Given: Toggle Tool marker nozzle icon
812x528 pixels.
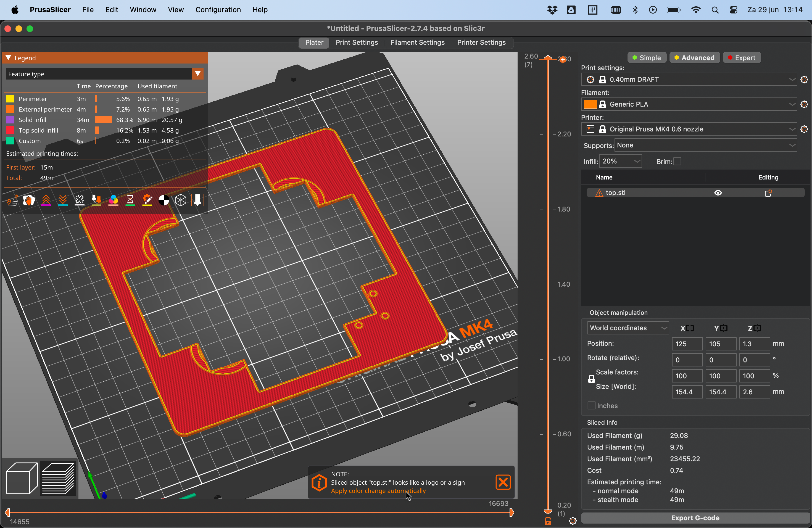Looking at the screenshot, I should [x=197, y=200].
